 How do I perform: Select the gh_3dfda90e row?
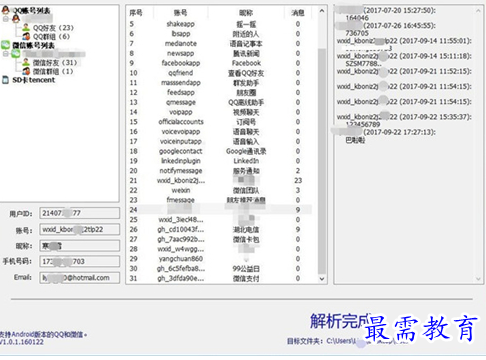220,278
